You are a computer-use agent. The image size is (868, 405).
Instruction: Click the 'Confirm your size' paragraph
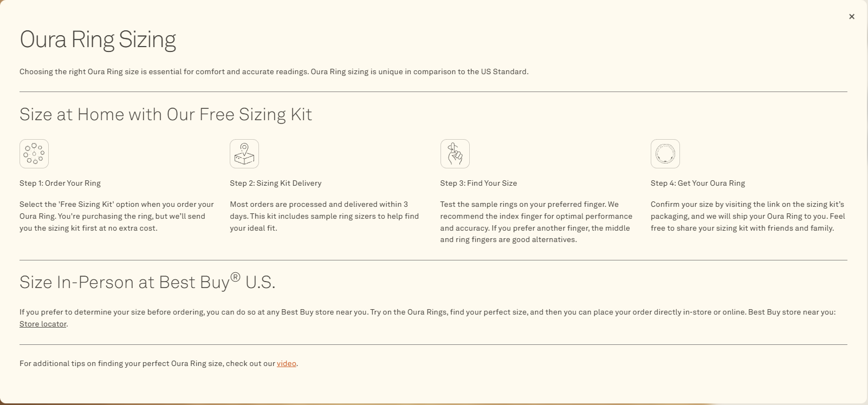pyautogui.click(x=747, y=216)
